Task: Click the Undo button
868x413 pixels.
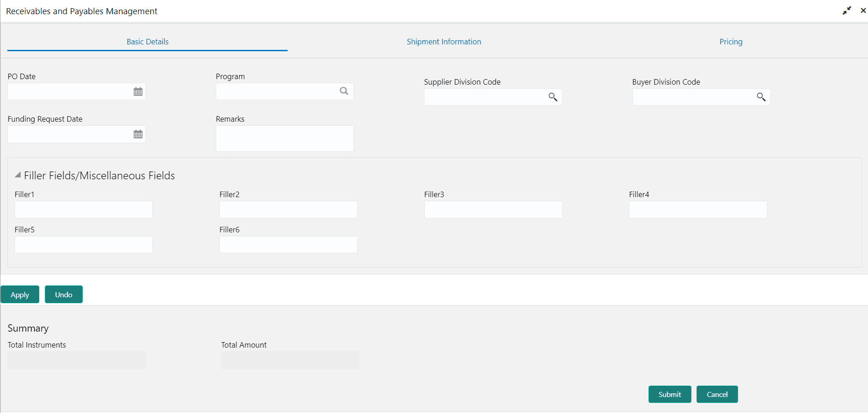Action: click(x=64, y=295)
